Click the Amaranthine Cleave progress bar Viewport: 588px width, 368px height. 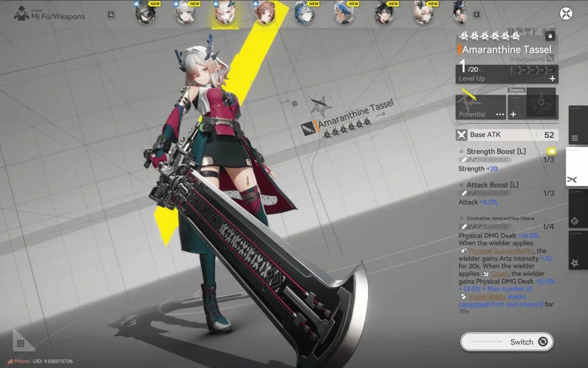click(485, 227)
